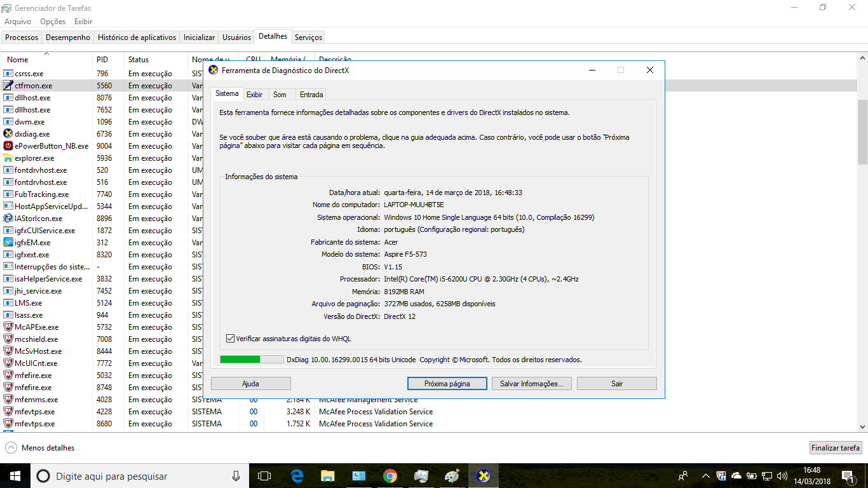Click the battery power tray icon
Screen dimensions: 868x488
[752, 475]
